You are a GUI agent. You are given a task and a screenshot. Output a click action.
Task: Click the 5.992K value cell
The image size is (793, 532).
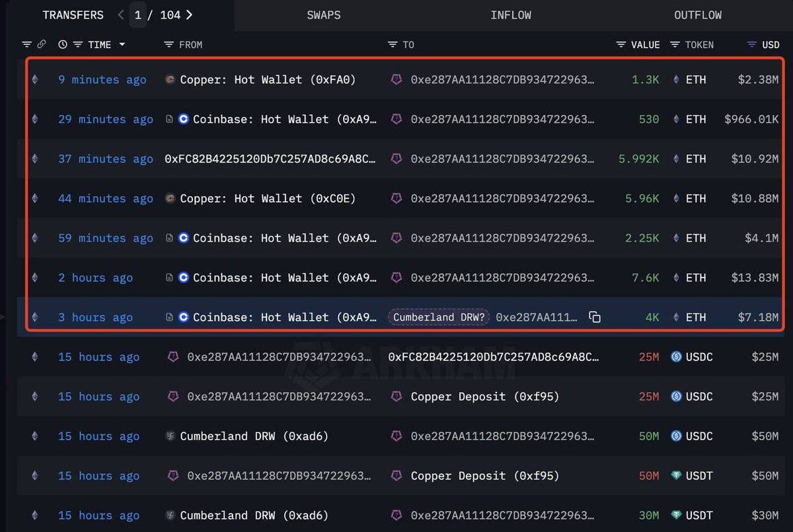click(639, 159)
